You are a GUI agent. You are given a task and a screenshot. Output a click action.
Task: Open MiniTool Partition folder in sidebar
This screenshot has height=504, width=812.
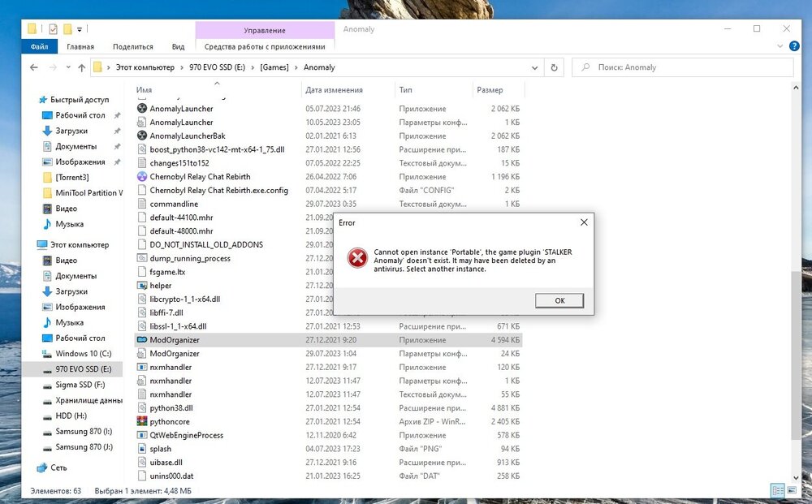pyautogui.click(x=89, y=192)
